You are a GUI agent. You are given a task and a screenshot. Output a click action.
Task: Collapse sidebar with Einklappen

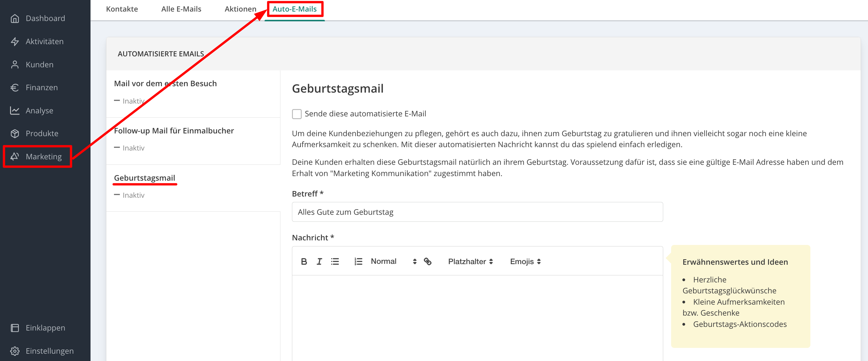(45, 328)
